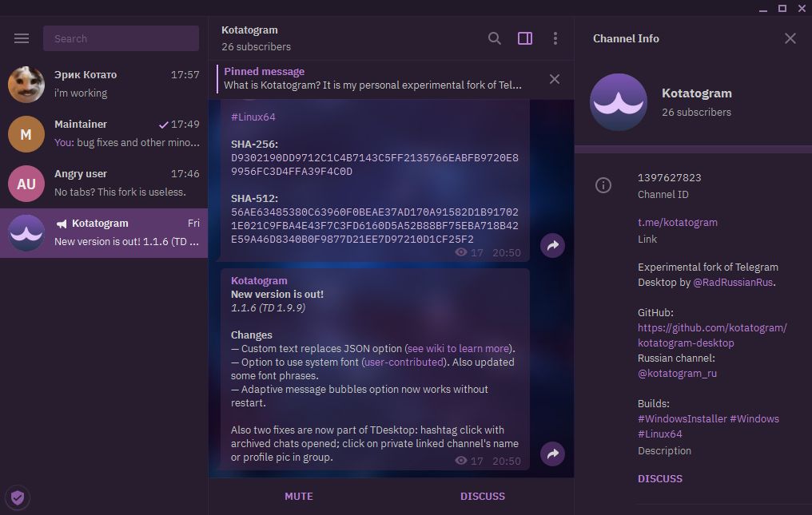Viewport: 812px width, 515px height.
Task: Click the Search input field
Action: tap(121, 38)
